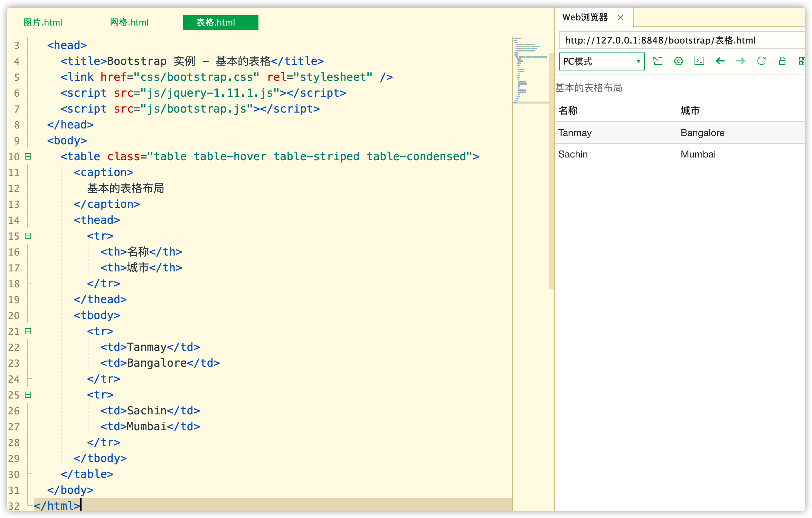
Task: Click the </thead> closing tag
Action: point(100,299)
